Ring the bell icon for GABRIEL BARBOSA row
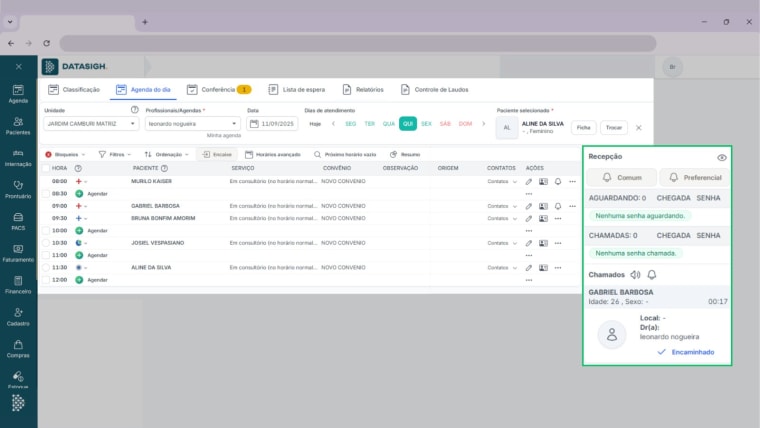The image size is (760, 428). tap(558, 206)
